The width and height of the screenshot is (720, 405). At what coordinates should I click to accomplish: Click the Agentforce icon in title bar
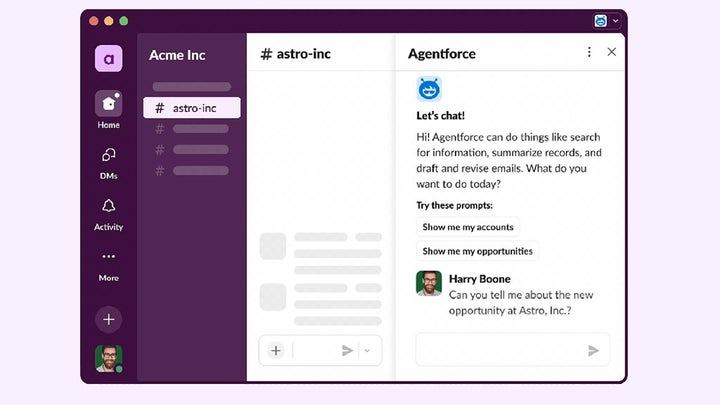(x=600, y=20)
